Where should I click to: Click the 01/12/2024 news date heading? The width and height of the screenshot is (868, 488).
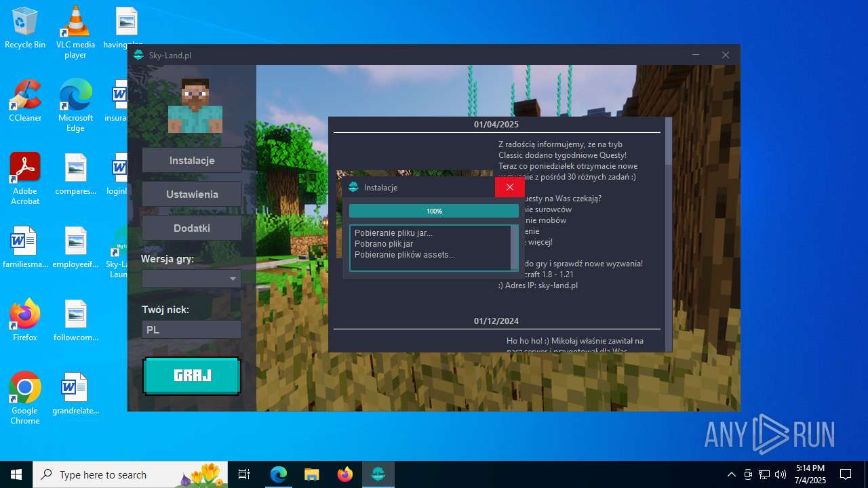496,321
